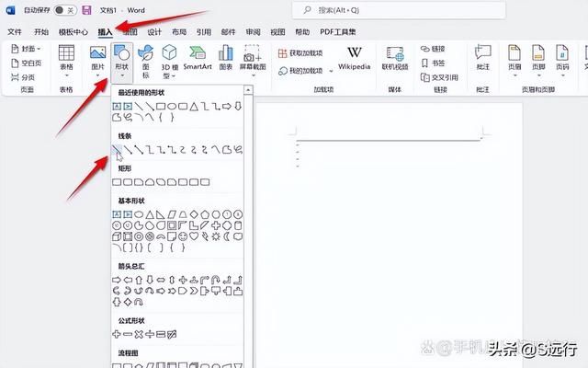The height and width of the screenshot is (368, 588).
Task: Select the Up Arrow under 箭头总汇
Action: point(139,280)
